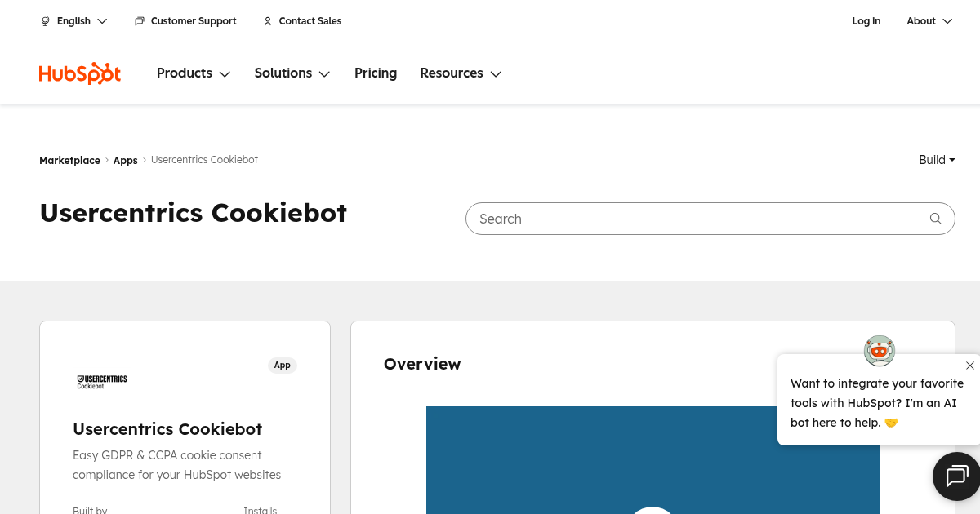Expand the Resources menu
Image resolution: width=980 pixels, height=514 pixels.
click(x=461, y=73)
